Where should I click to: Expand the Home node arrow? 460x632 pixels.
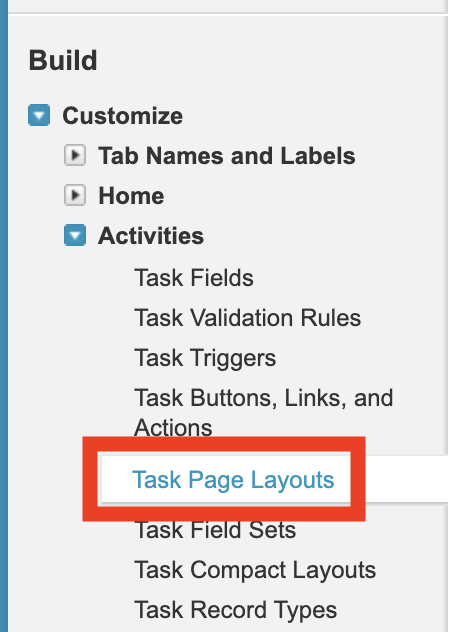point(75,195)
